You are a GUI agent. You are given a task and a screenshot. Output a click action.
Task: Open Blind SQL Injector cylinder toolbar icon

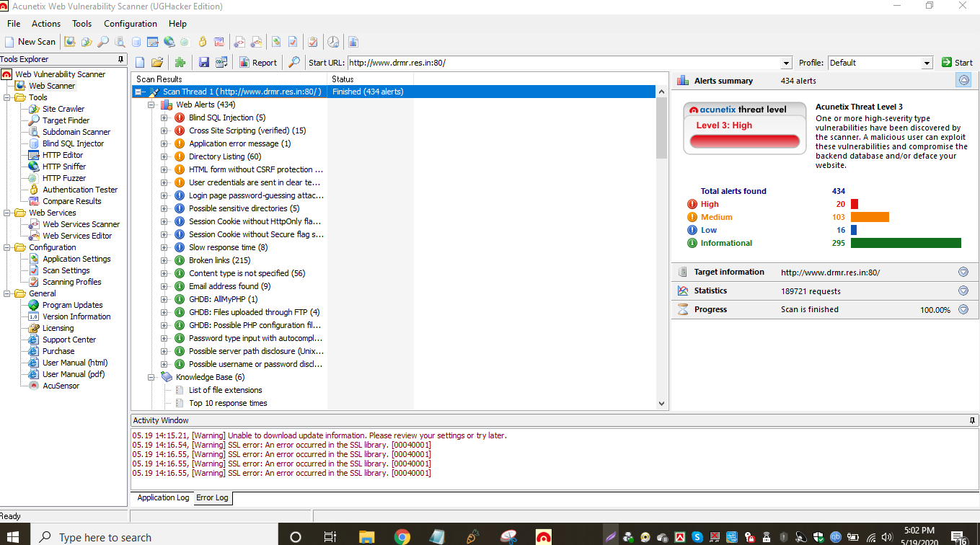tap(136, 42)
